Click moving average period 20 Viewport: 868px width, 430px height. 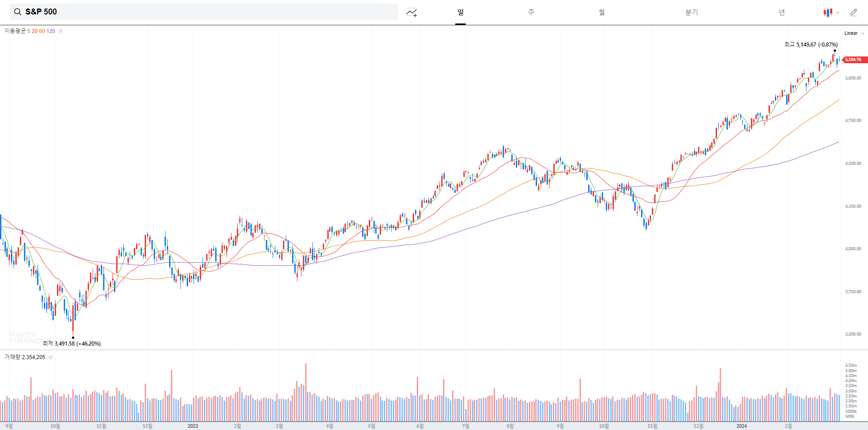[x=34, y=31]
